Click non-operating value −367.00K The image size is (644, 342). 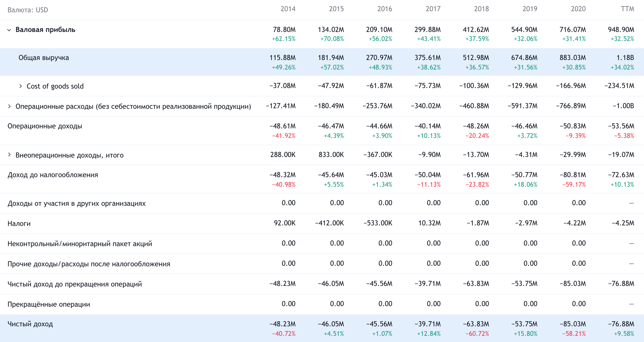point(378,155)
